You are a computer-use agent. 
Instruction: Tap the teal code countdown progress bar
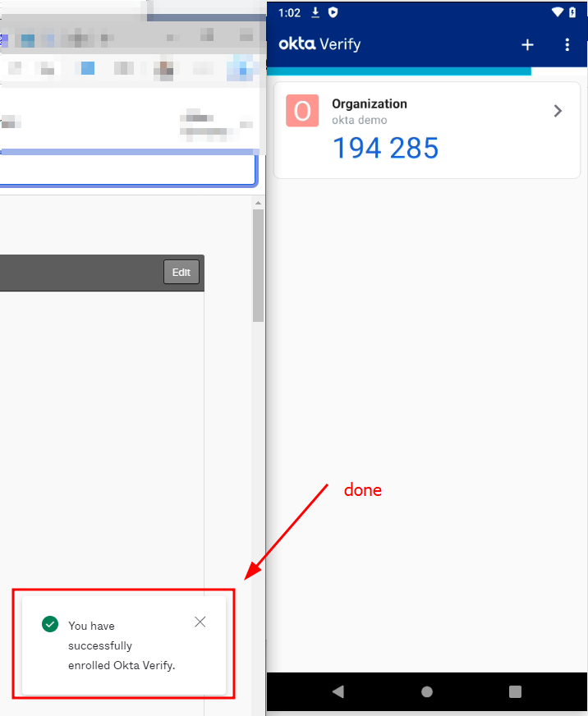point(399,71)
